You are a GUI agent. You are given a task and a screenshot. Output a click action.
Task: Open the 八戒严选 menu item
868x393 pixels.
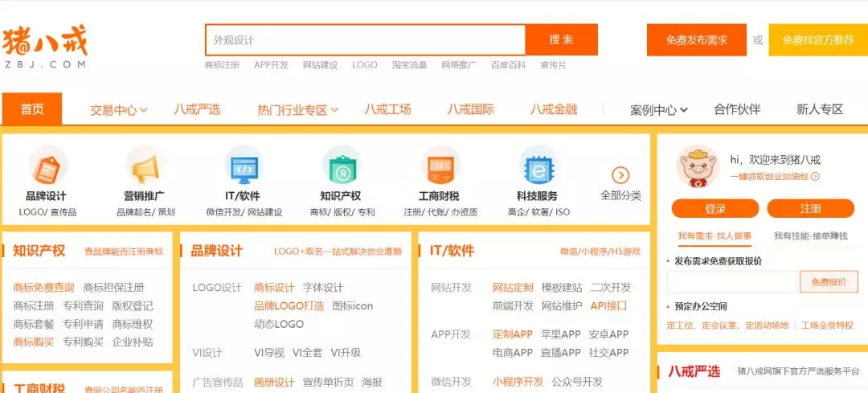tap(197, 109)
